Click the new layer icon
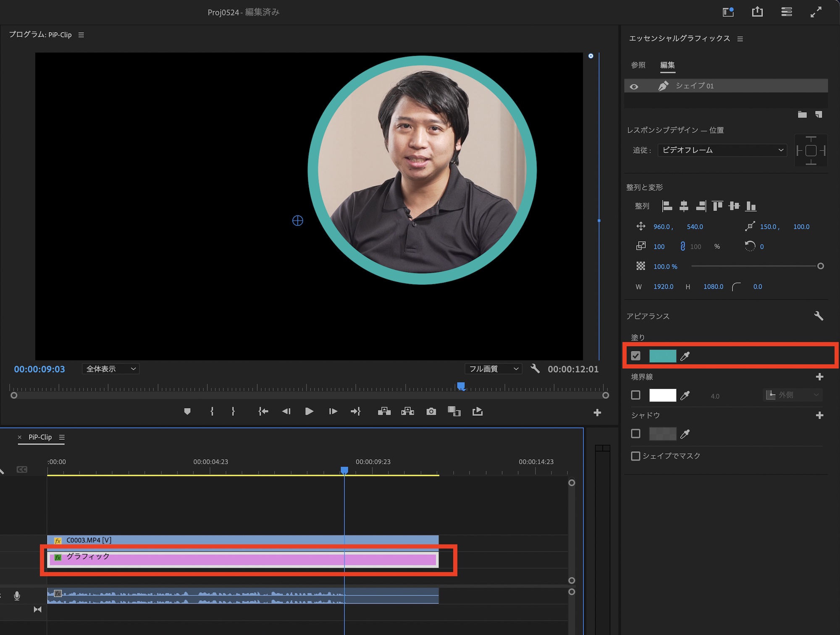This screenshot has height=635, width=840. click(x=819, y=115)
